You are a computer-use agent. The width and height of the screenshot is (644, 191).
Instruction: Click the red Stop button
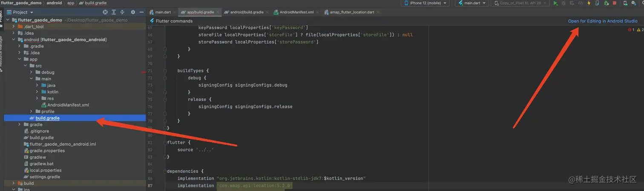click(x=615, y=3)
